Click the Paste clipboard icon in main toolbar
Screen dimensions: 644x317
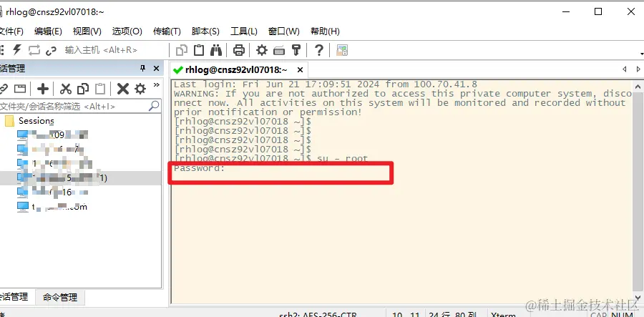click(x=199, y=50)
